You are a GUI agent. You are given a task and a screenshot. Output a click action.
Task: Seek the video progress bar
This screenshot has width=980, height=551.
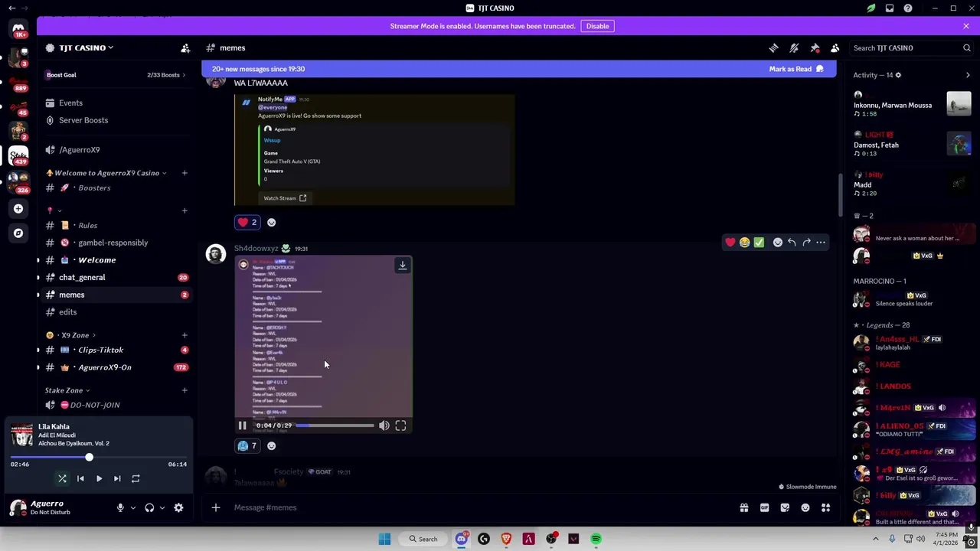335,425
